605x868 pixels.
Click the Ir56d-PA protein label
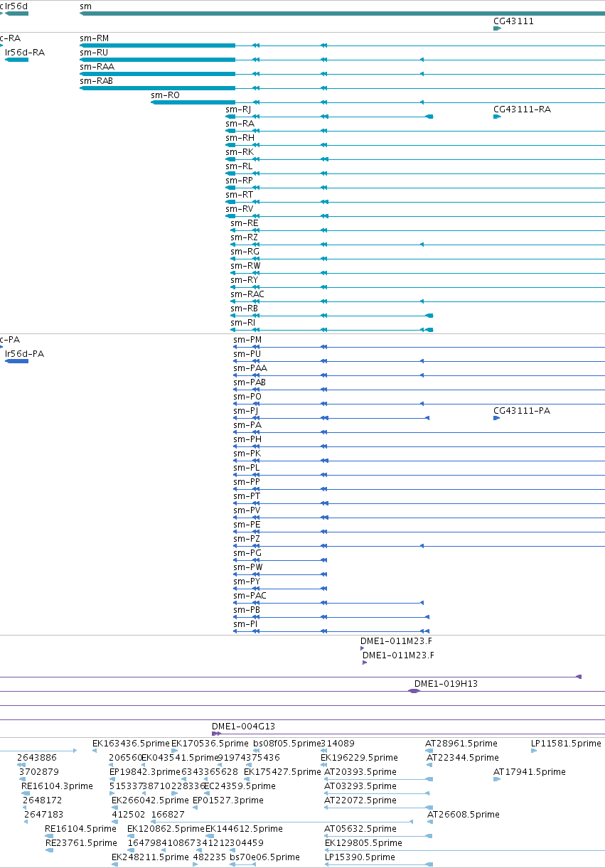point(24,354)
